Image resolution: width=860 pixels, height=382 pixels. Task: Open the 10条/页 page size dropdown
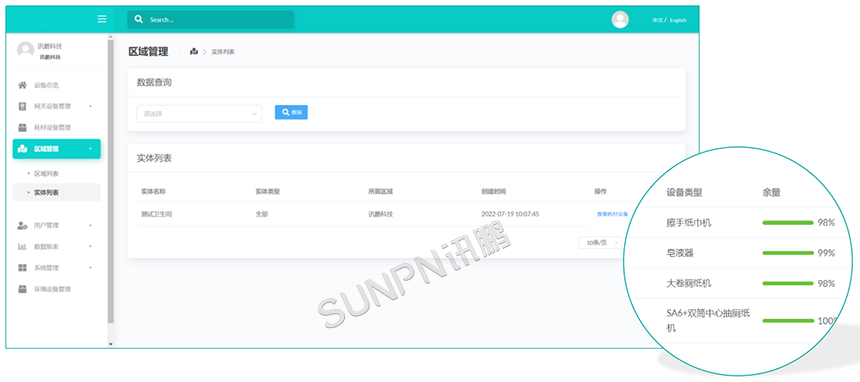click(x=600, y=243)
